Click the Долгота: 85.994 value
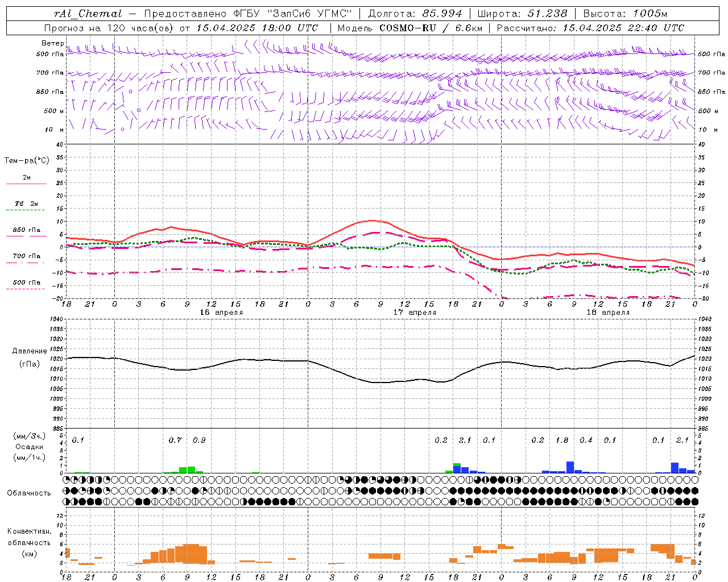 coord(416,14)
